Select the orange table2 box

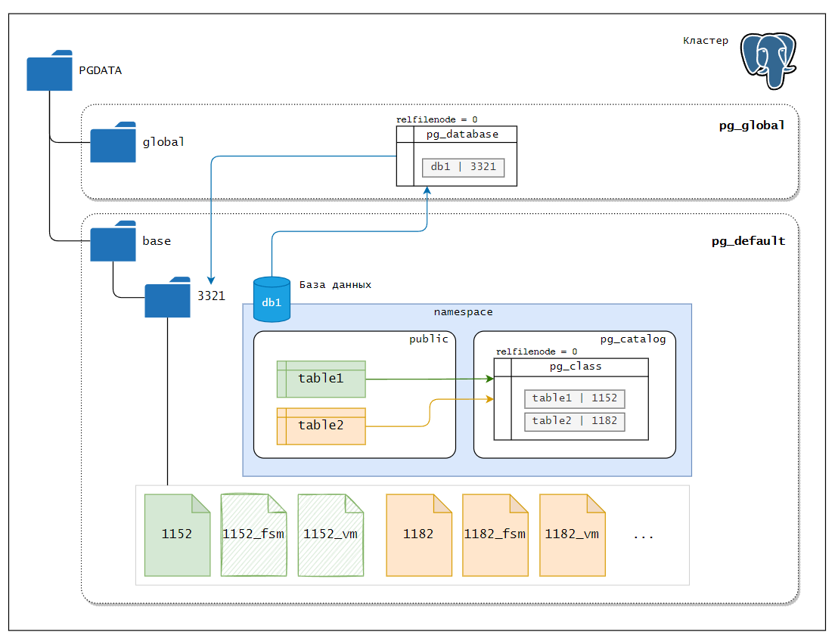[x=321, y=426]
